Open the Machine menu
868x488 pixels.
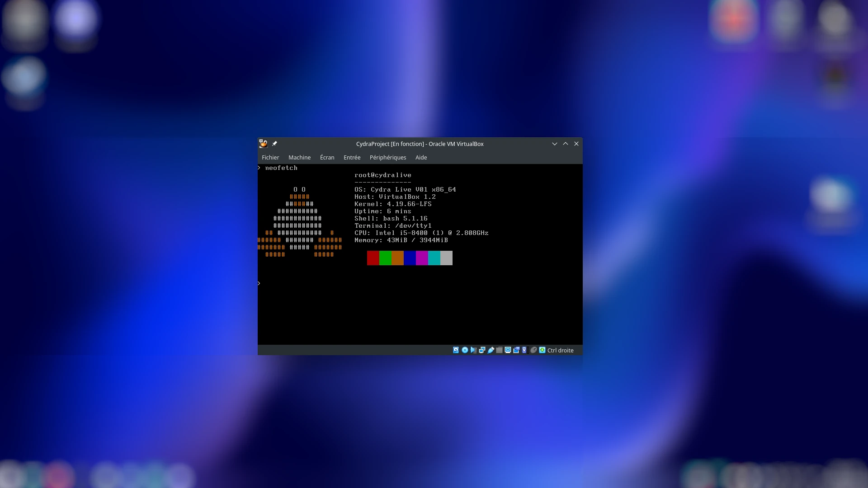pyautogui.click(x=299, y=157)
